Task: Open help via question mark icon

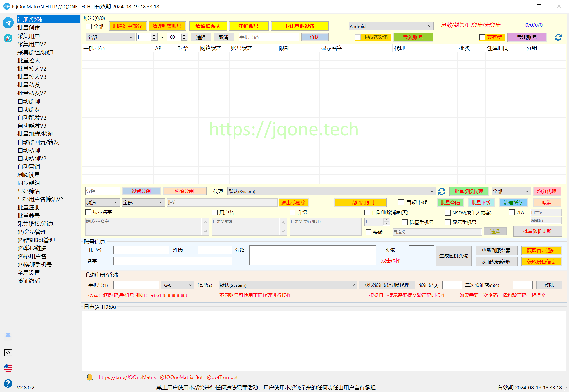Action: (x=8, y=383)
